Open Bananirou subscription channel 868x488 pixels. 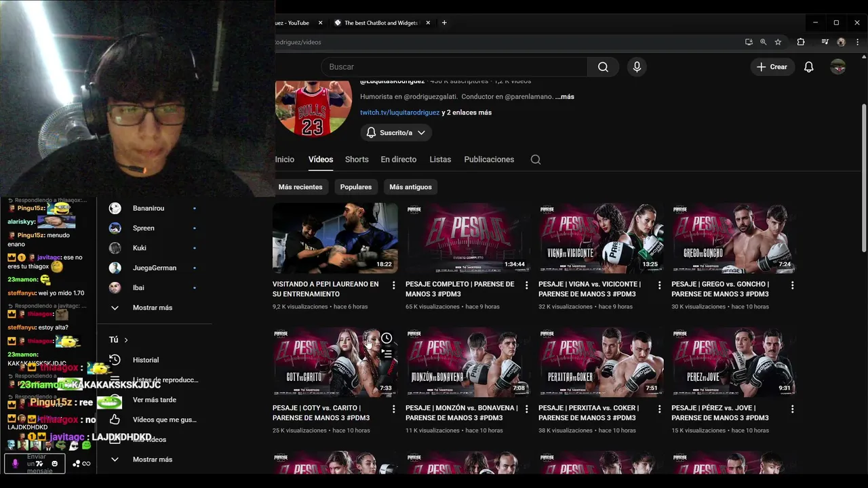[x=154, y=208]
